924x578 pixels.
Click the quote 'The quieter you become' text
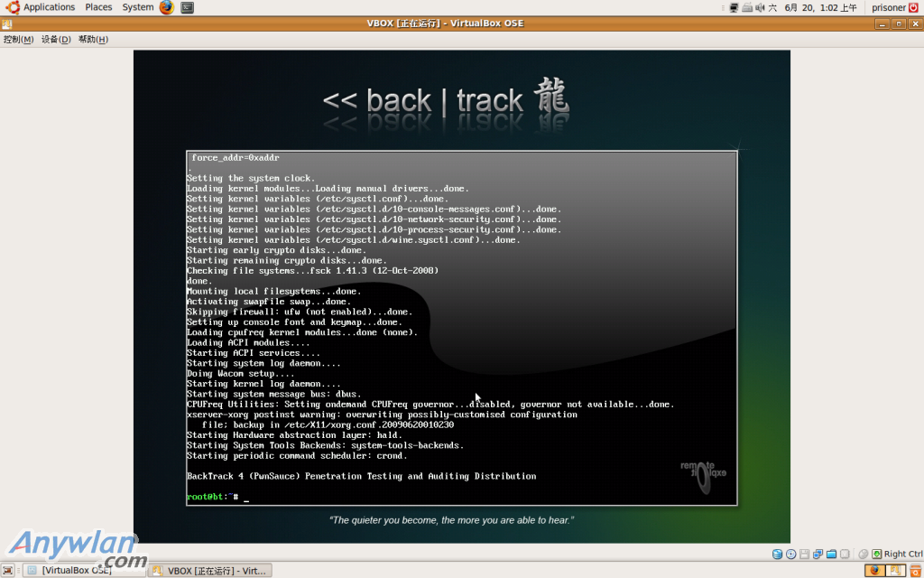tap(451, 520)
